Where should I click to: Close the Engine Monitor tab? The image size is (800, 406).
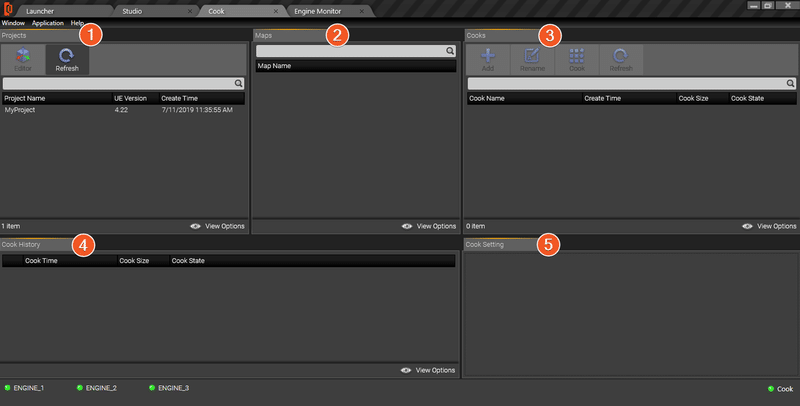click(x=362, y=11)
